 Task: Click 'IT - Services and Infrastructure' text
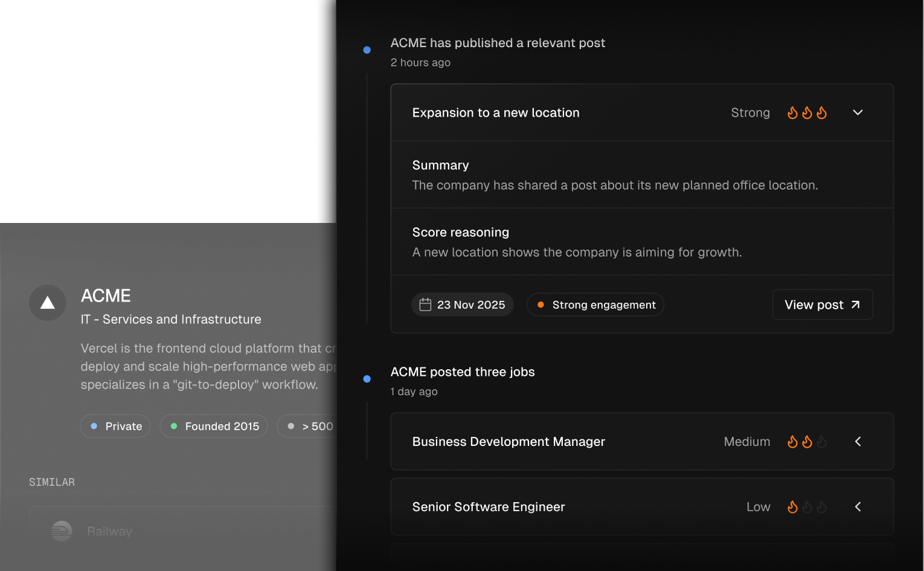point(171,319)
